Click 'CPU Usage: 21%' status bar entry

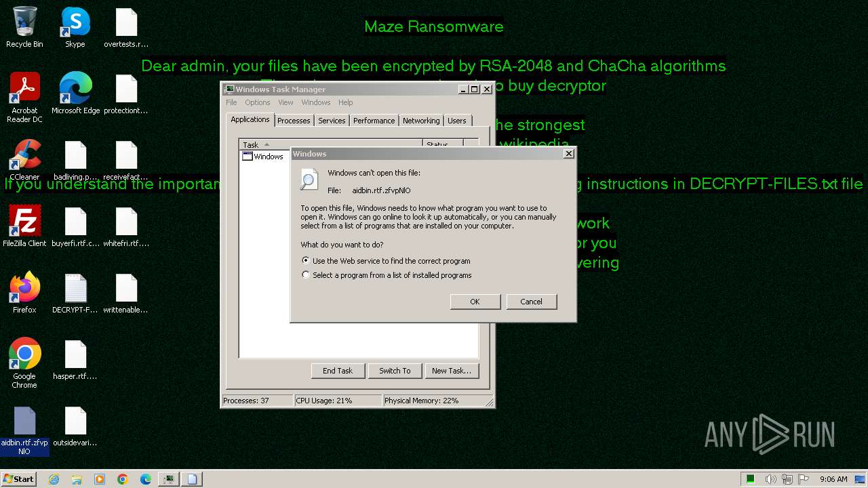[337, 401]
